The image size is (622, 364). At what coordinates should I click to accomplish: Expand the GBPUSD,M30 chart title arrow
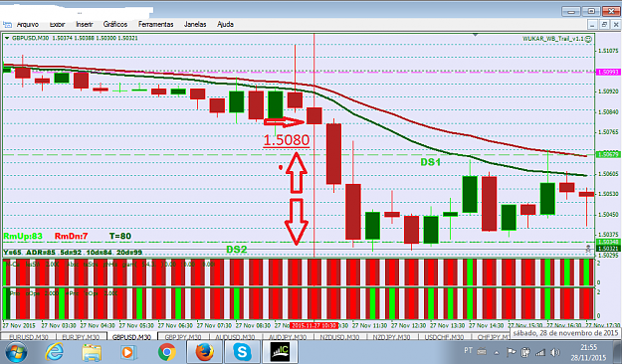tap(7, 38)
